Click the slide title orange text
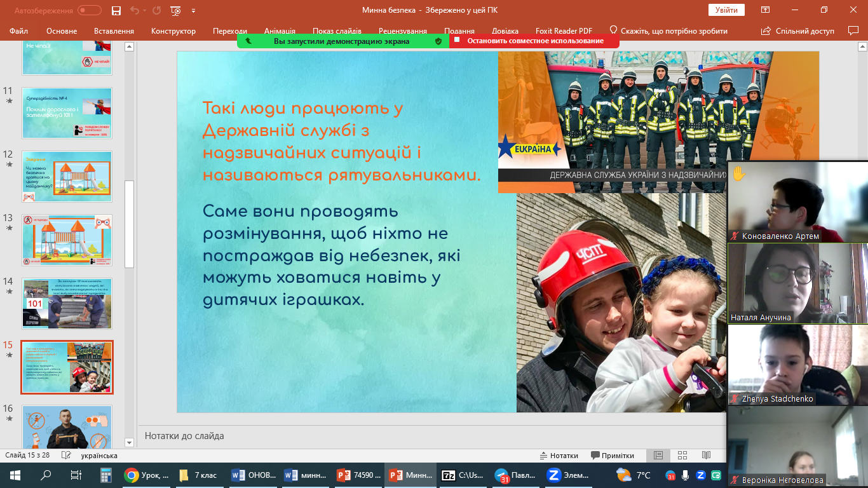This screenshot has width=868, height=488. tap(341, 142)
